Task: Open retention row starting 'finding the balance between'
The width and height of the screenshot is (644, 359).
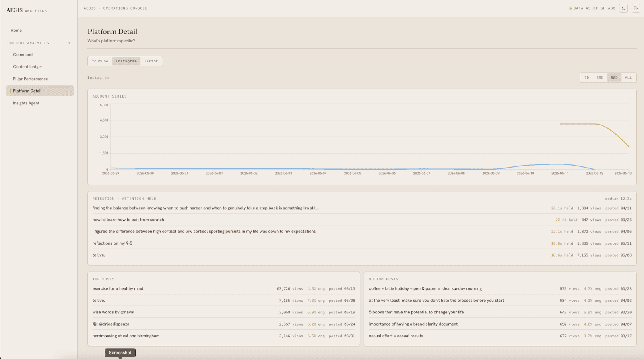Action: click(362, 208)
